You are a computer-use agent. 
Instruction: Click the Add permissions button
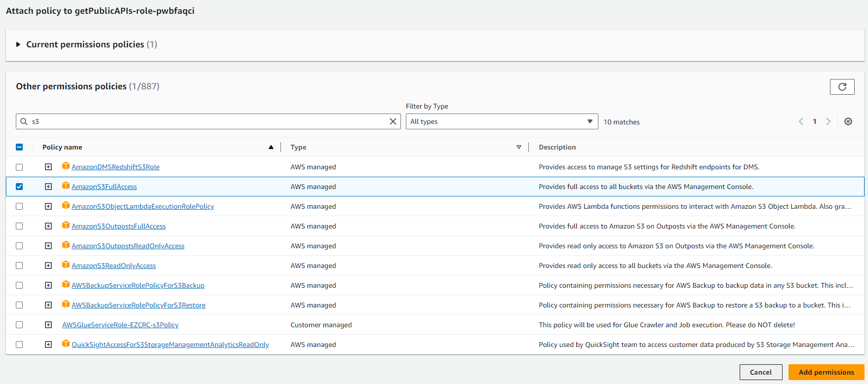(x=826, y=372)
